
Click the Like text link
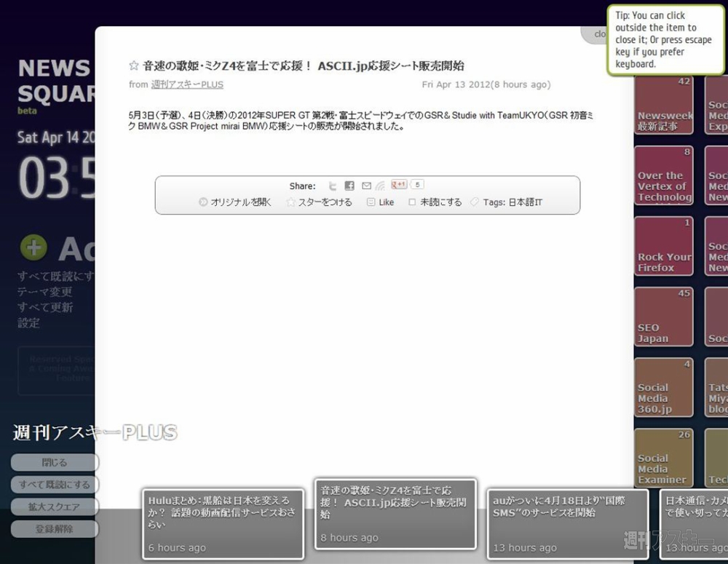387,202
